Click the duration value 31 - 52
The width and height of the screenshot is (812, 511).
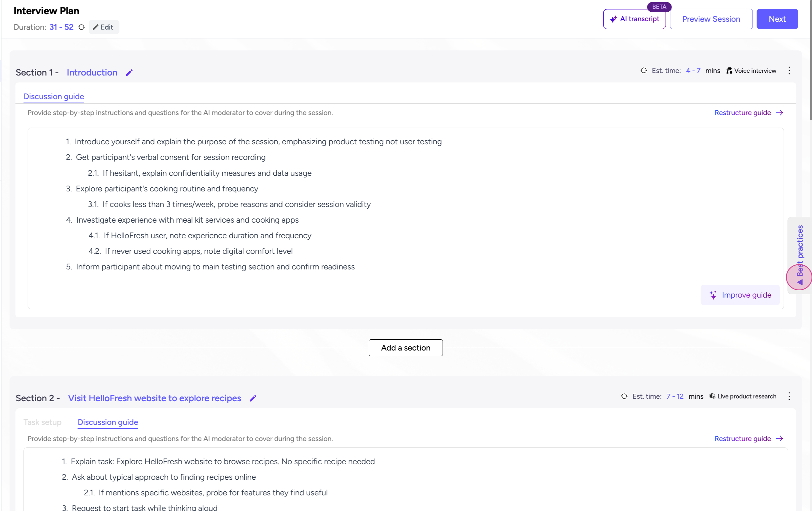point(61,27)
